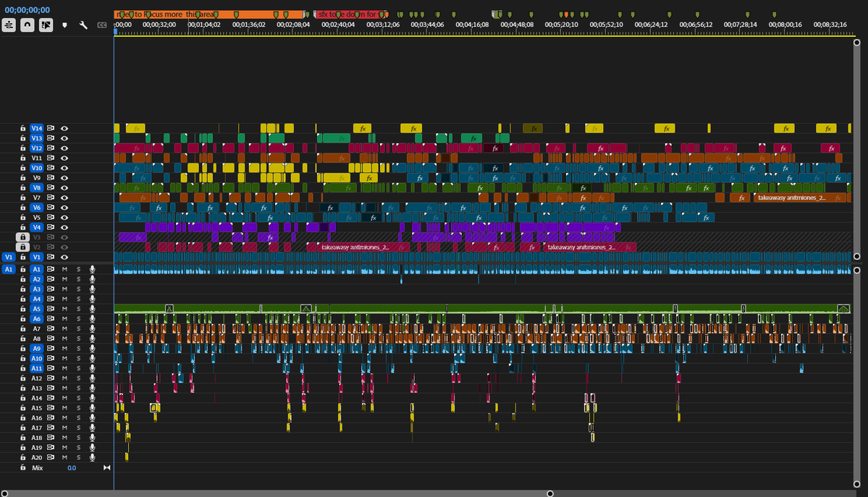Toggle track targeting for A16

point(36,418)
